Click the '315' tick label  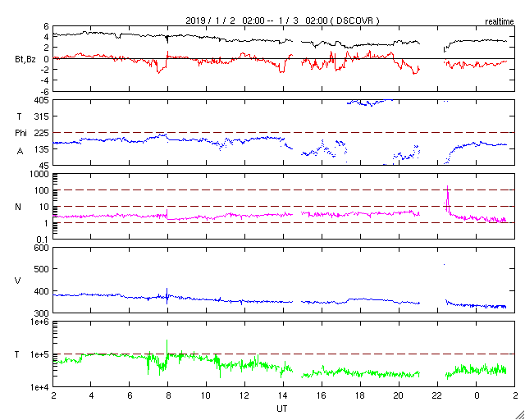tap(42, 116)
